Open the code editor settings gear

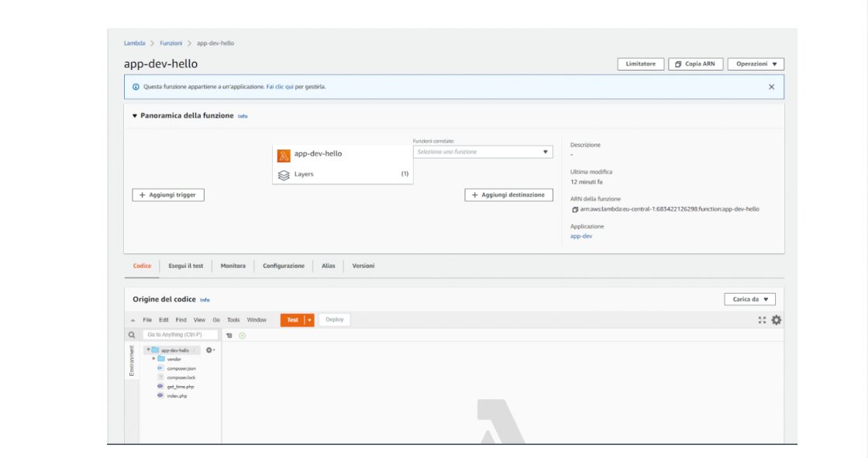click(776, 320)
